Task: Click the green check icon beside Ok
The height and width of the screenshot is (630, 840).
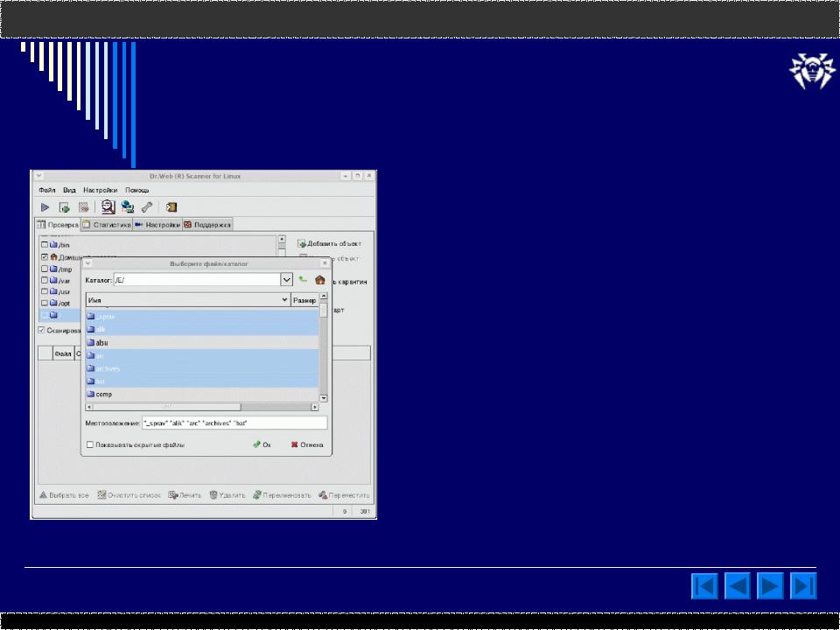Action: click(x=256, y=444)
